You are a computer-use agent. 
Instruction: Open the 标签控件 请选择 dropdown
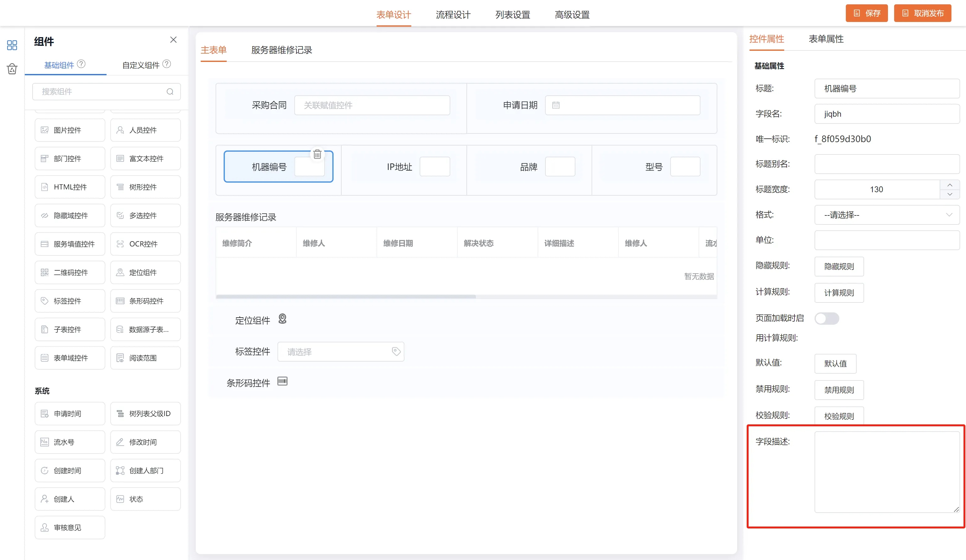point(340,352)
